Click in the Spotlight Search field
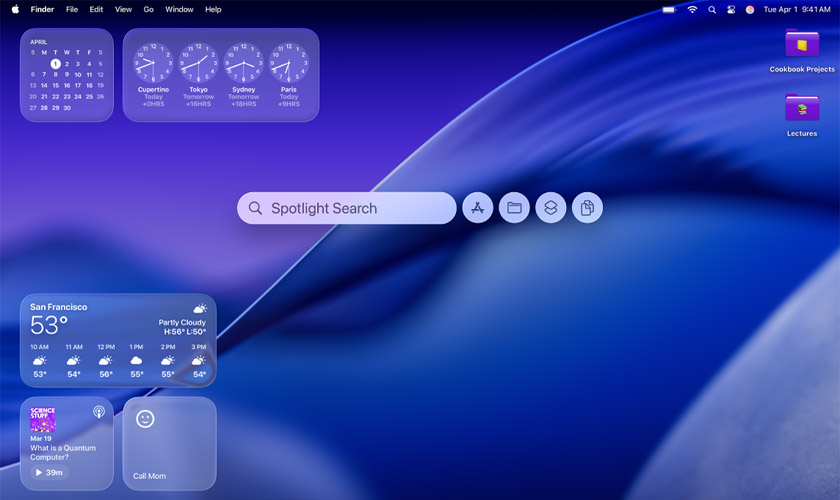Viewport: 840px width, 500px height. (346, 208)
